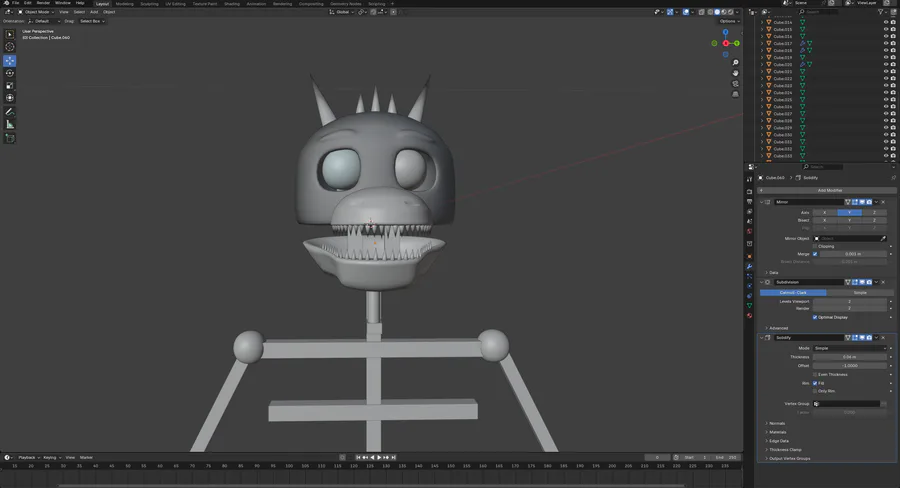Toggle Mirror Axis X button
The width and height of the screenshot is (900, 488).
point(825,212)
